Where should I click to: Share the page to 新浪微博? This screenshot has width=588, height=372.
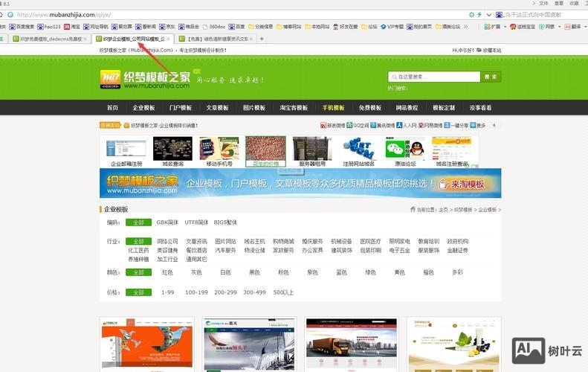(x=332, y=126)
